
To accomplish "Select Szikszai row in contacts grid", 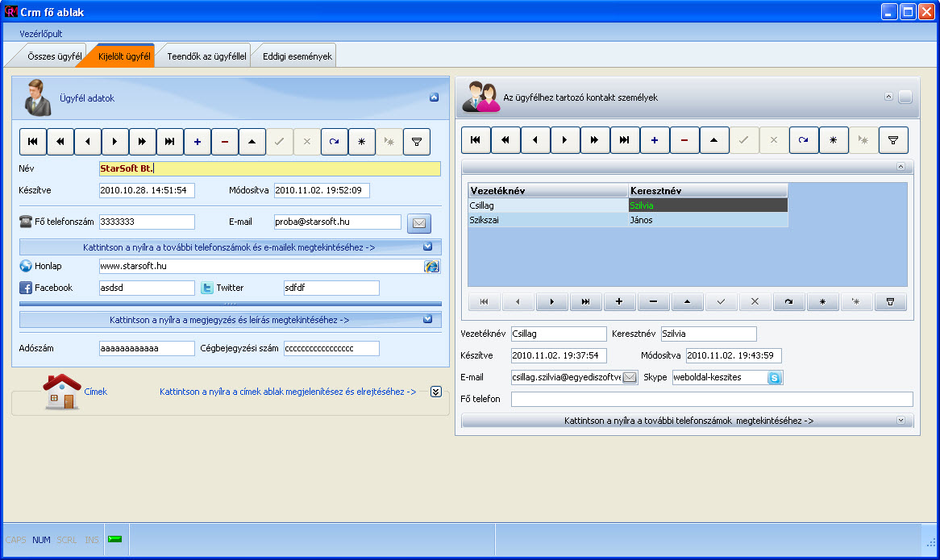I will click(547, 220).
